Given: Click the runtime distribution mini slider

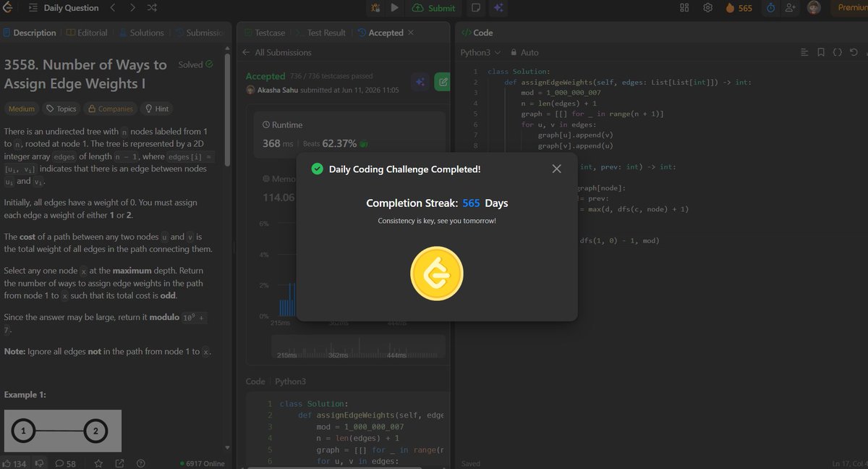Looking at the screenshot, I should tap(357, 348).
